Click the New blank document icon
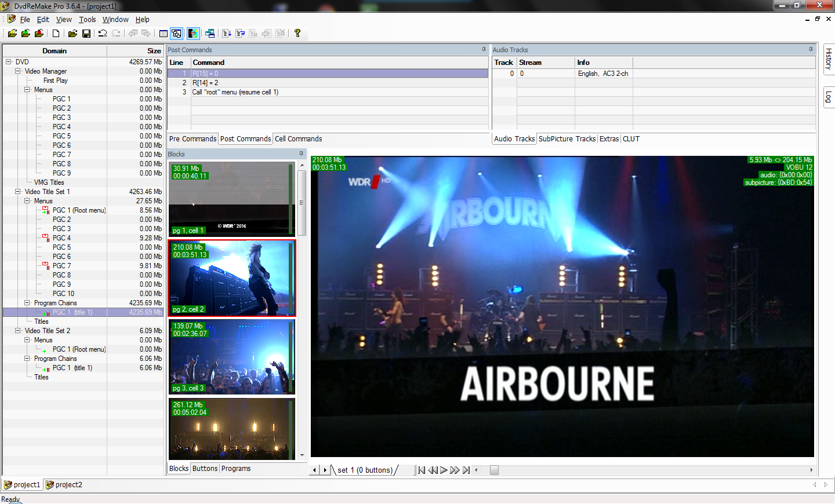Viewport: 835px width, 504px height. (56, 34)
